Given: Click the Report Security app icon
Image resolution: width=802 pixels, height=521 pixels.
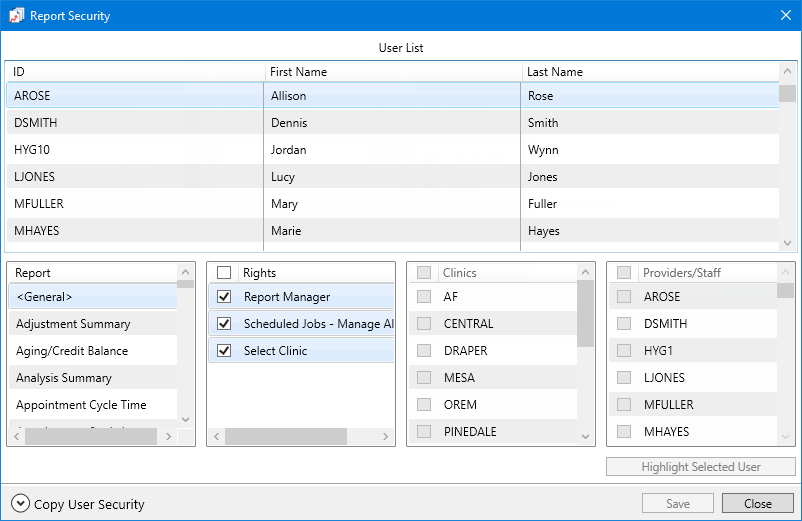Looking at the screenshot, I should coord(16,16).
